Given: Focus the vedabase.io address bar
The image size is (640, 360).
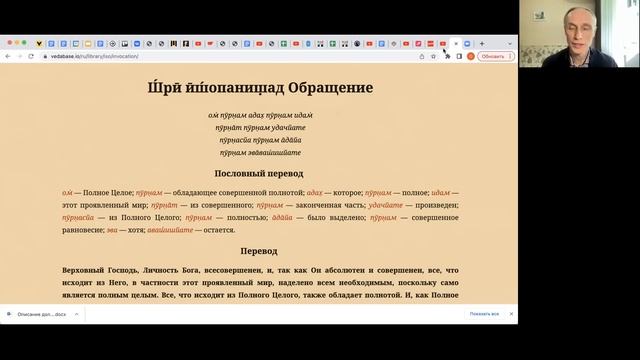Looking at the screenshot, I should coord(229,56).
